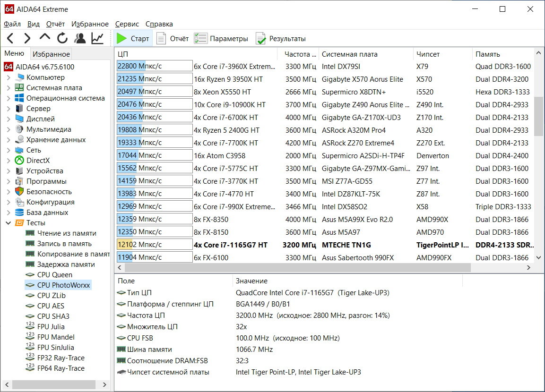
Task: Open the Отчёт report toolbar button
Action: pos(173,39)
